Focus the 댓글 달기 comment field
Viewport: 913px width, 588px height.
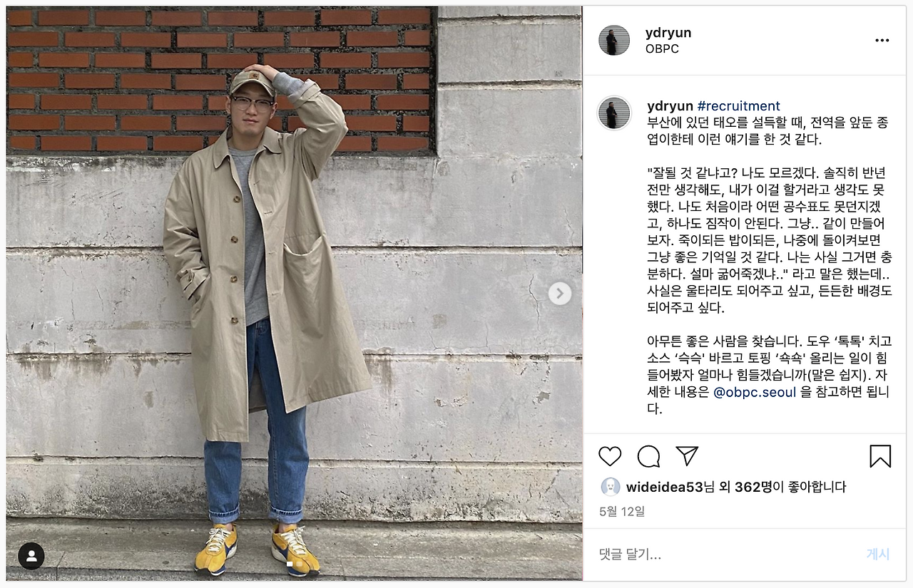click(724, 554)
